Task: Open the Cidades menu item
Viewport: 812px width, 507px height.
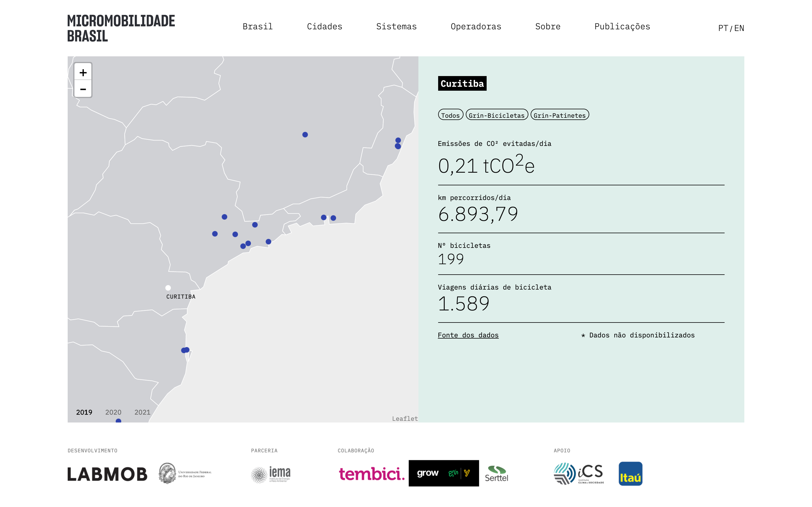Action: tap(325, 26)
